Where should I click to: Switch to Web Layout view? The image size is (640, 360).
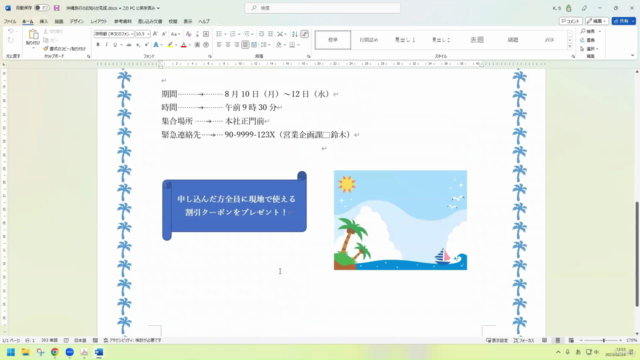coord(571,340)
